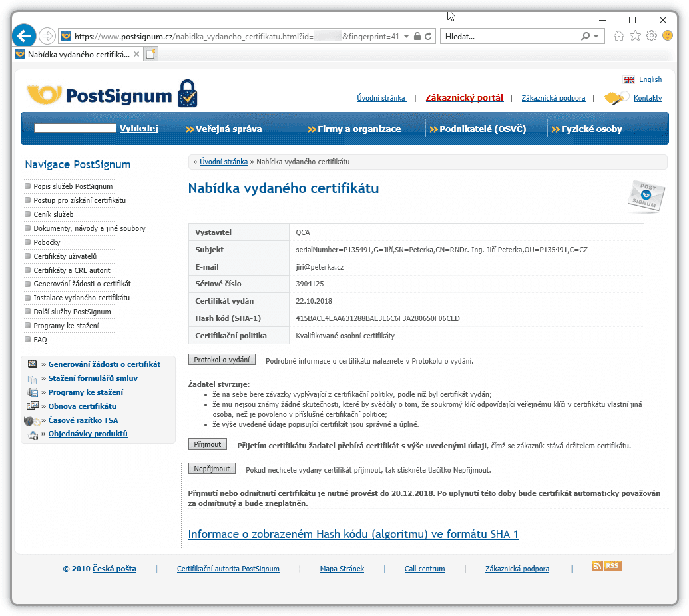
Task: Click the Protokol o vydání button
Action: [x=222, y=360]
